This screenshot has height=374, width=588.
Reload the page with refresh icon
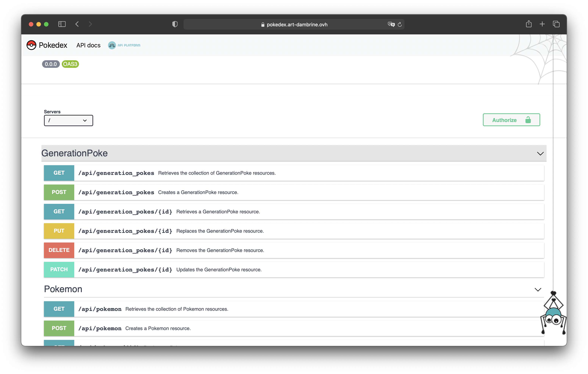tap(400, 24)
